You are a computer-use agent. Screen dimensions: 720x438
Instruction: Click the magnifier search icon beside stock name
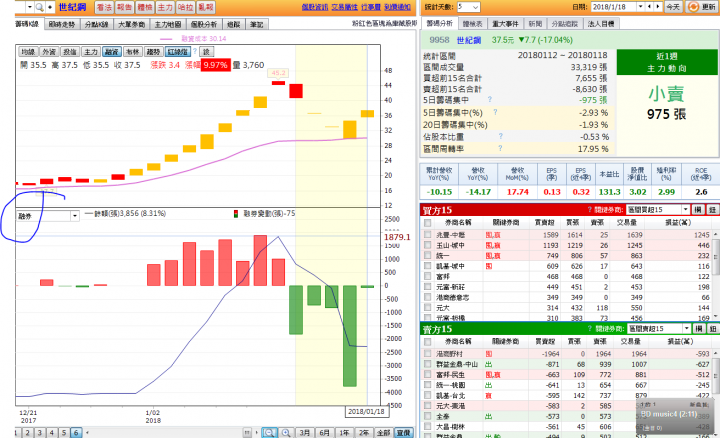coord(40,7)
